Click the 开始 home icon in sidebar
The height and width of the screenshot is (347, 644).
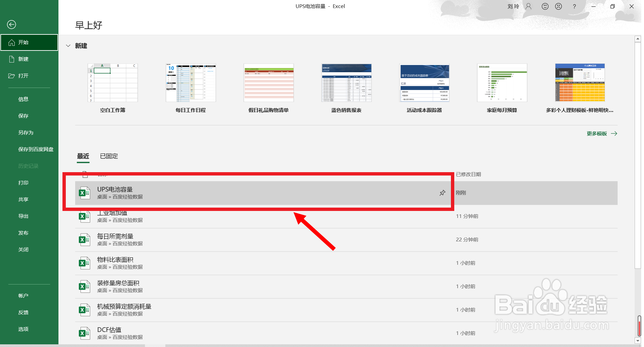(12, 42)
